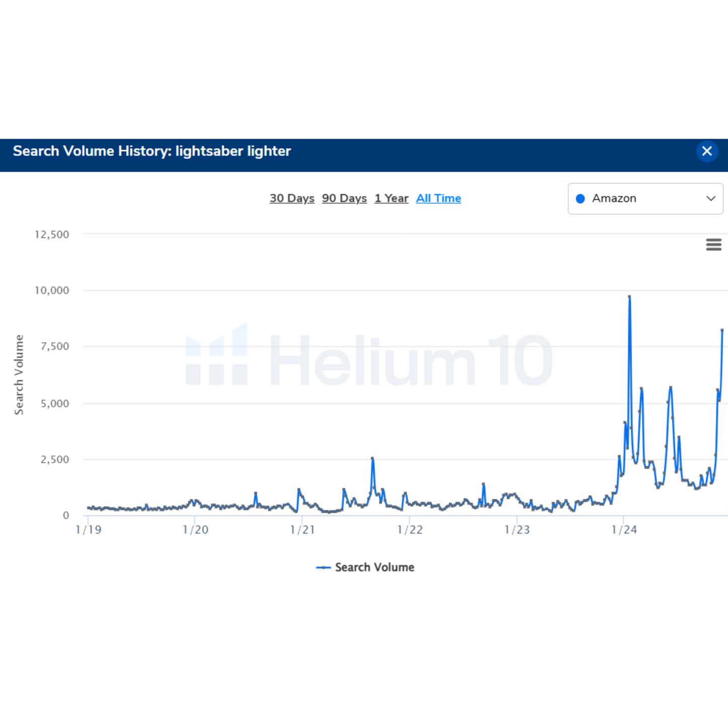Click the 1/22 x-axis label
Image resolution: width=728 pixels, height=728 pixels.
[410, 530]
